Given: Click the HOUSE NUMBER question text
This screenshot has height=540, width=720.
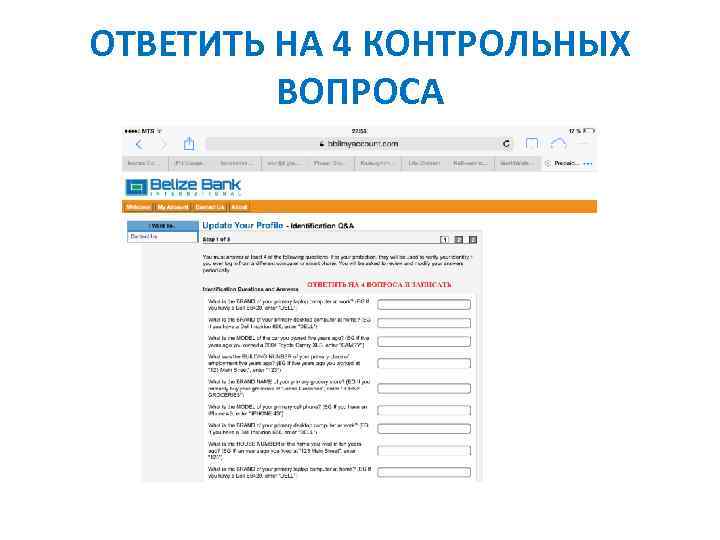Looking at the screenshot, I should [x=285, y=451].
